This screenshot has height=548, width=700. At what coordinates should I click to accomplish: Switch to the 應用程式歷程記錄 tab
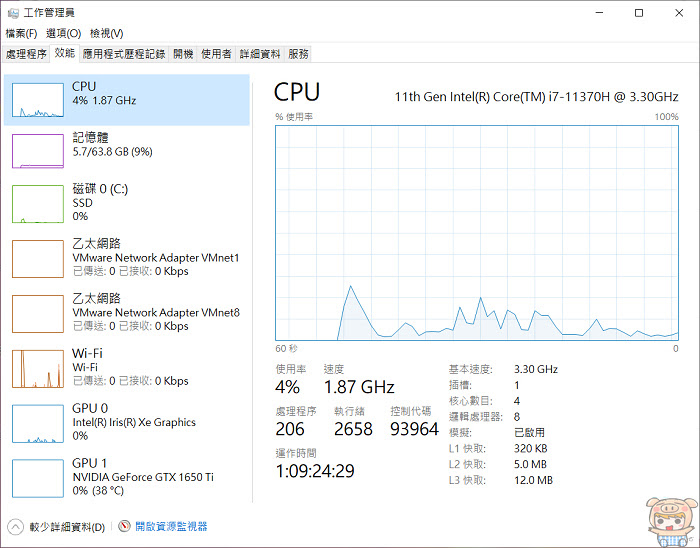click(124, 53)
